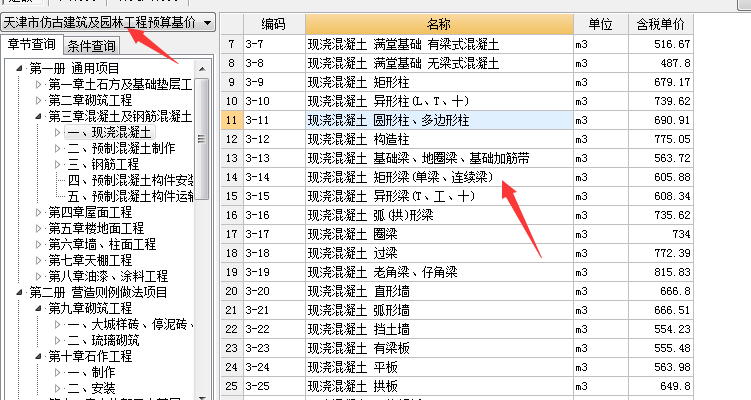Switch to the 条件查询 tab
The height and width of the screenshot is (400, 751).
91,46
